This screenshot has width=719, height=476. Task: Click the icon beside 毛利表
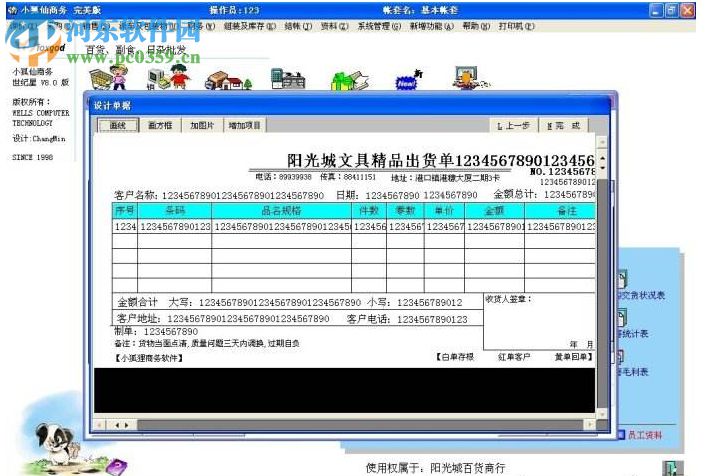coord(620,357)
